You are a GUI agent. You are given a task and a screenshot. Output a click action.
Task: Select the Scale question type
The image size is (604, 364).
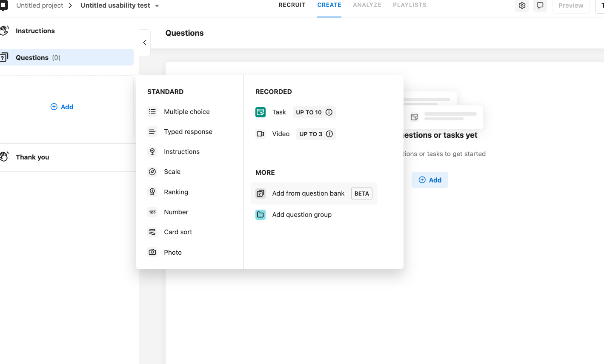pyautogui.click(x=172, y=172)
